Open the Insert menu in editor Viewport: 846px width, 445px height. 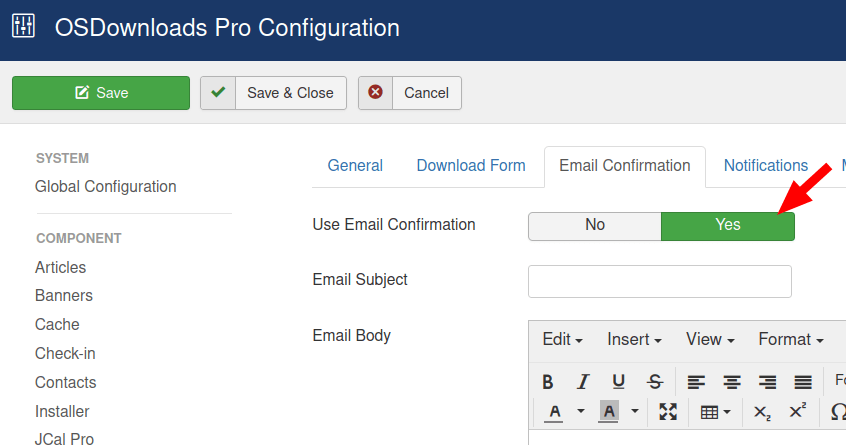634,339
